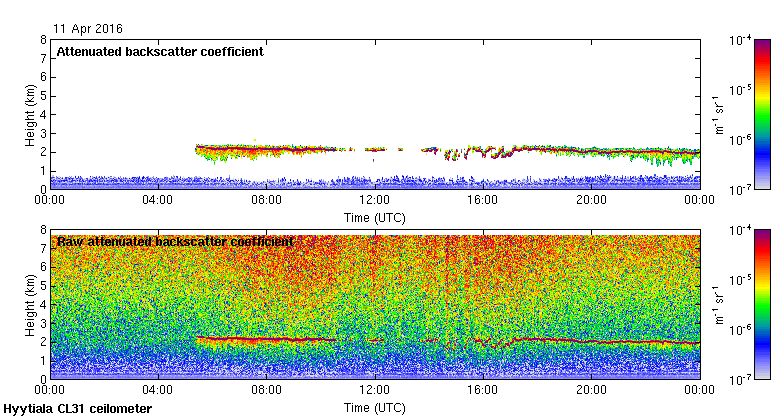The image size is (780, 420).
Task: Click the top colorbar's m⁻¹ sr⁻¹ units label
Action: (x=719, y=114)
